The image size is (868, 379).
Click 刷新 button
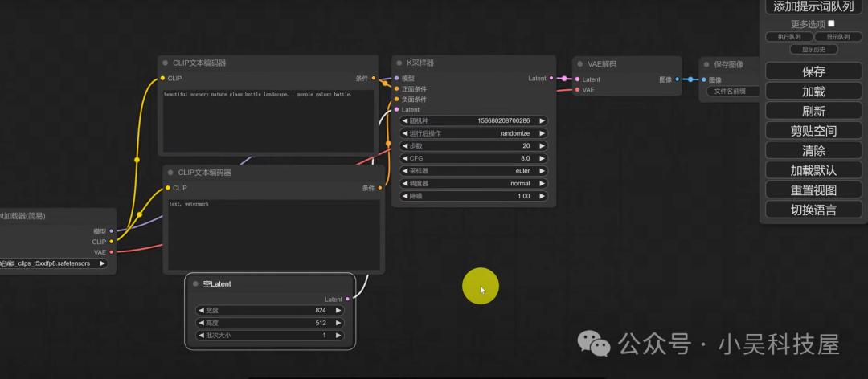pos(813,111)
